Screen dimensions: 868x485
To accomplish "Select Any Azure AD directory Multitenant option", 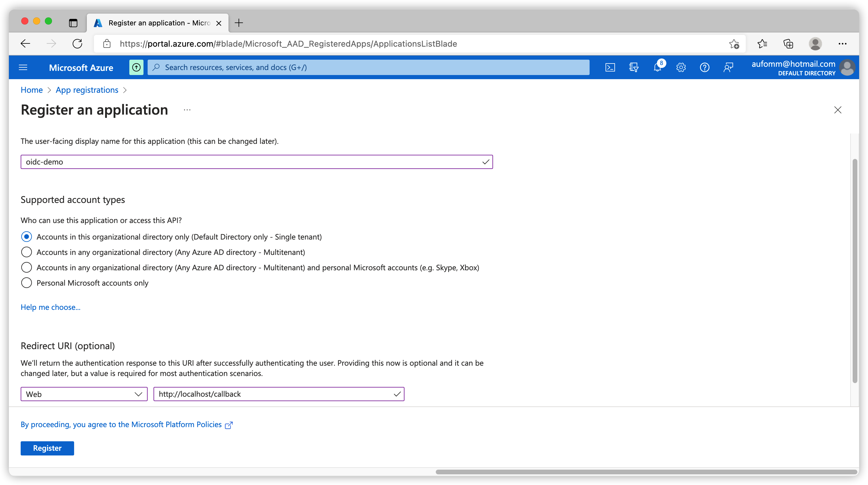I will coord(26,252).
